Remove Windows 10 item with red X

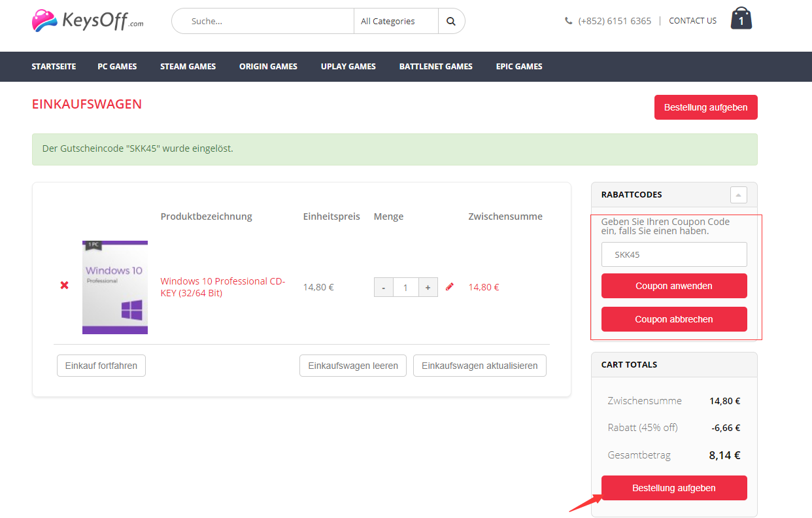[x=64, y=285]
